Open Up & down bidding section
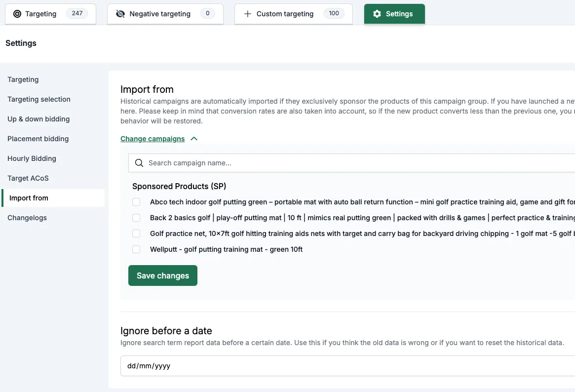Screen dimensions: 575x392 [38, 119]
